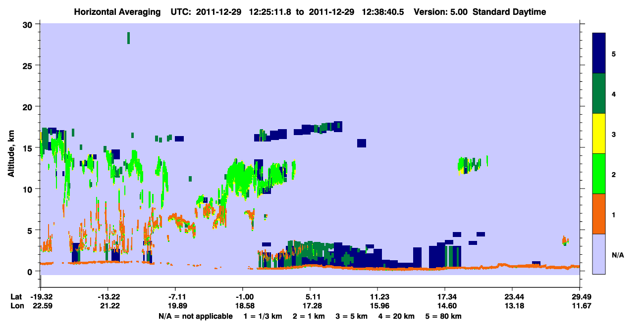Click the 'Standard Daytime' label
644x330 pixels.
(x=509, y=12)
